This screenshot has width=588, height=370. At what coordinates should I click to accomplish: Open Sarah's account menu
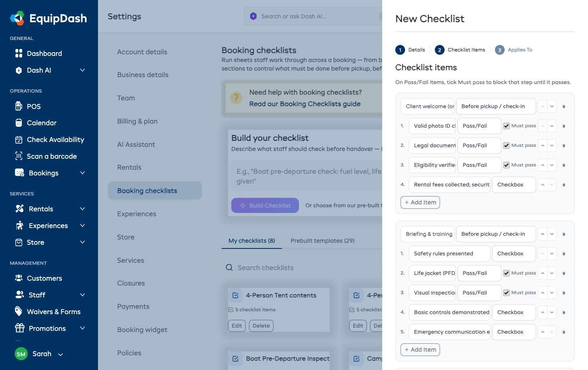[x=39, y=354]
